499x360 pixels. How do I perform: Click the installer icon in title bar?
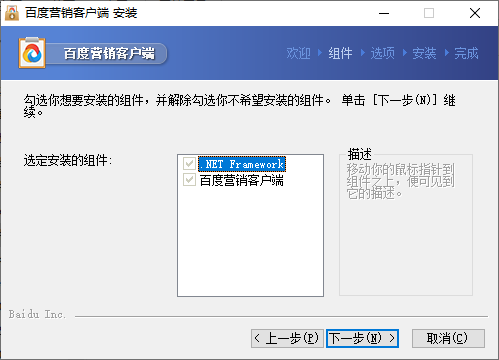pyautogui.click(x=12, y=13)
